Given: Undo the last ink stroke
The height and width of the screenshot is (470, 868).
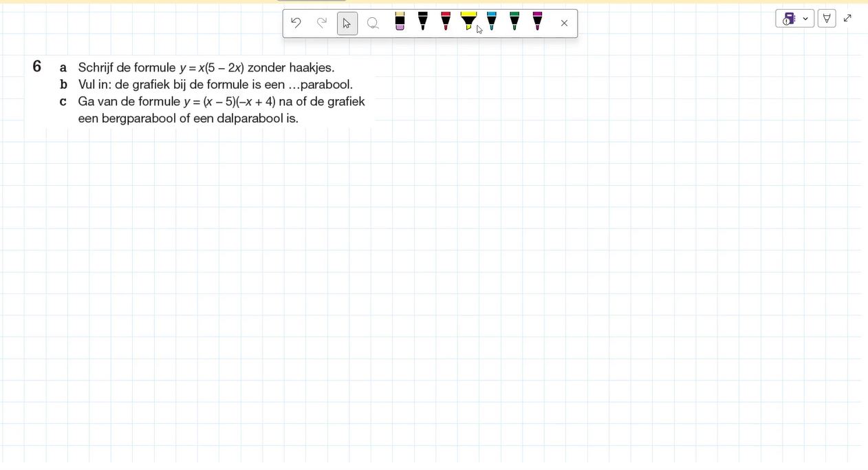Looking at the screenshot, I should coord(296,23).
